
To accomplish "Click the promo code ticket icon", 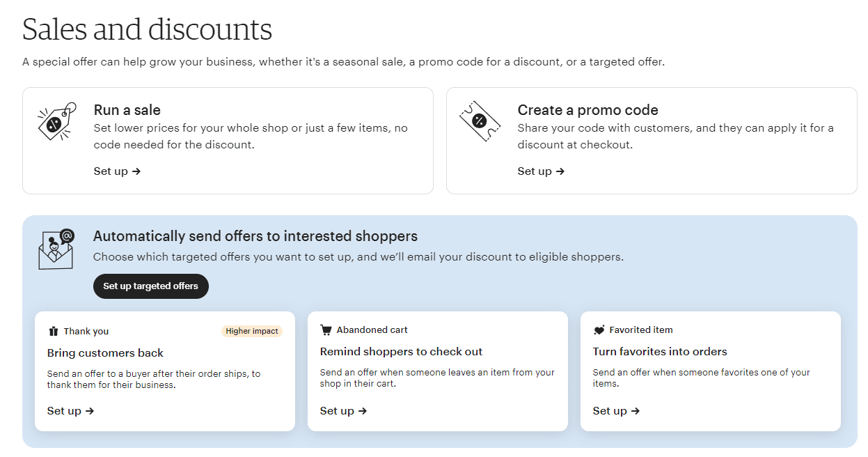I will coord(480,121).
